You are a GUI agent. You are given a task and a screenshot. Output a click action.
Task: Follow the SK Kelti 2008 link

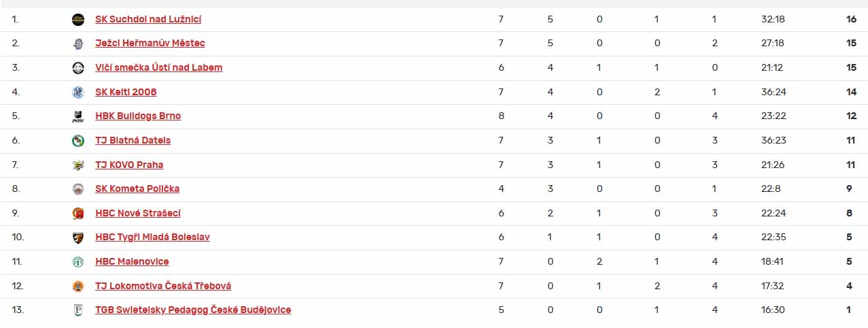pyautogui.click(x=126, y=92)
